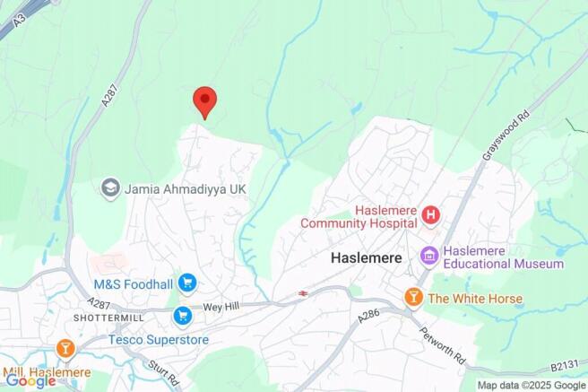The width and height of the screenshot is (588, 392).
Task: Click the Haslemere Educational Museum label
Action: click(504, 257)
